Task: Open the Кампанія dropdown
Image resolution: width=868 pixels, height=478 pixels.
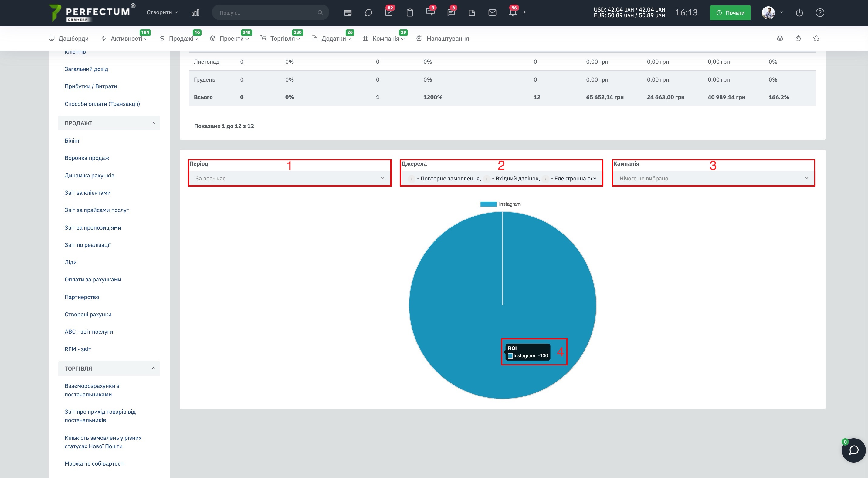Action: (714, 178)
